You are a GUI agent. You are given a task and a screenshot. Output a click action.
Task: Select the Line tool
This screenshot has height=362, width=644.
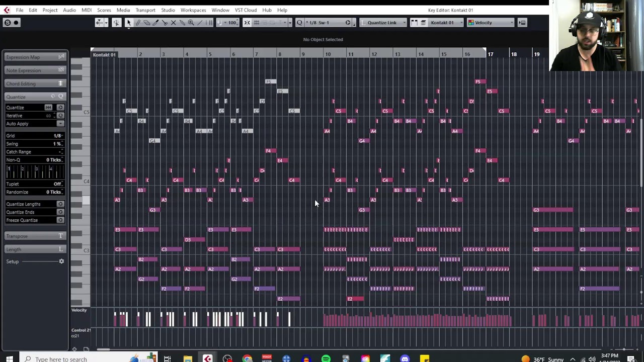(200, 23)
